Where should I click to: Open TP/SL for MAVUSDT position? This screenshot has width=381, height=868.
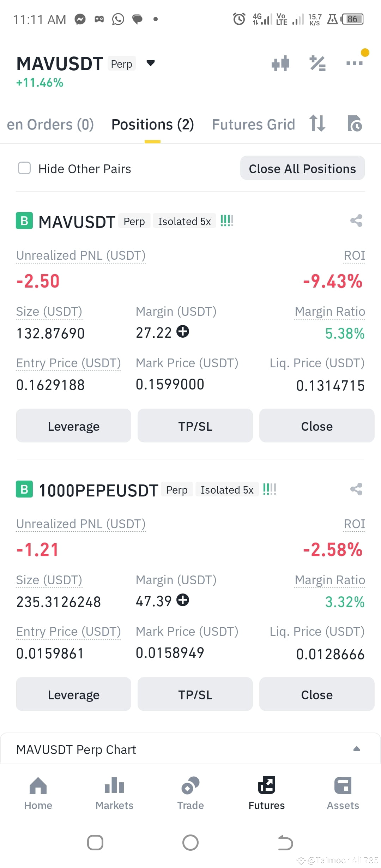tap(195, 426)
